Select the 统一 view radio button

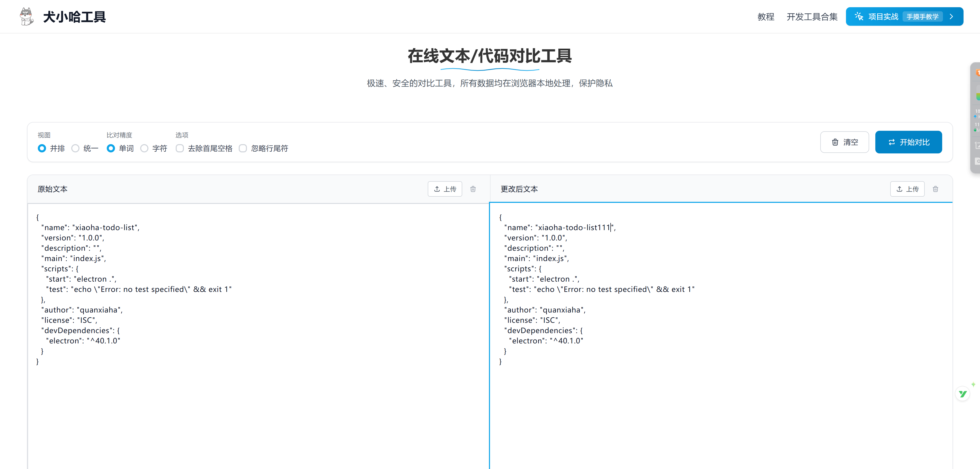pyautogui.click(x=75, y=148)
